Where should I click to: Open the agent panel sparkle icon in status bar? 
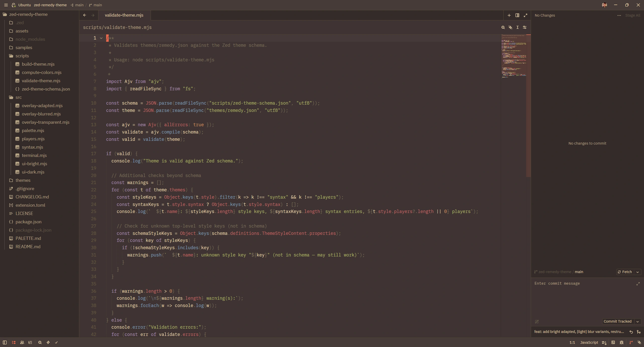[639, 342]
